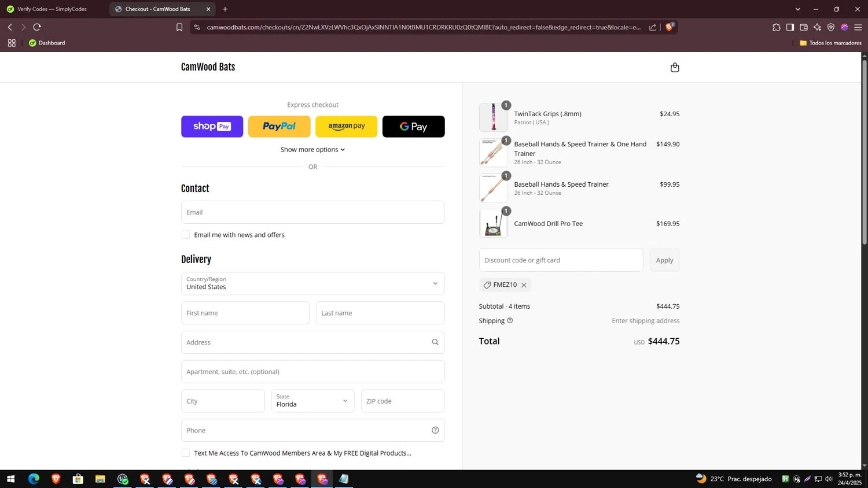The image size is (868, 488).
Task: Click the CamWood Drill Pro Tee thumbnail
Action: tap(493, 223)
